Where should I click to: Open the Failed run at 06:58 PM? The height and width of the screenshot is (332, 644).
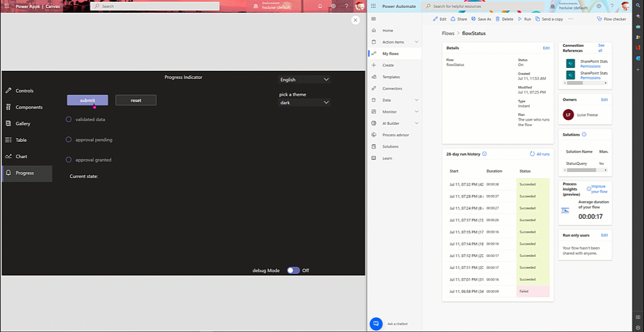[498, 291]
